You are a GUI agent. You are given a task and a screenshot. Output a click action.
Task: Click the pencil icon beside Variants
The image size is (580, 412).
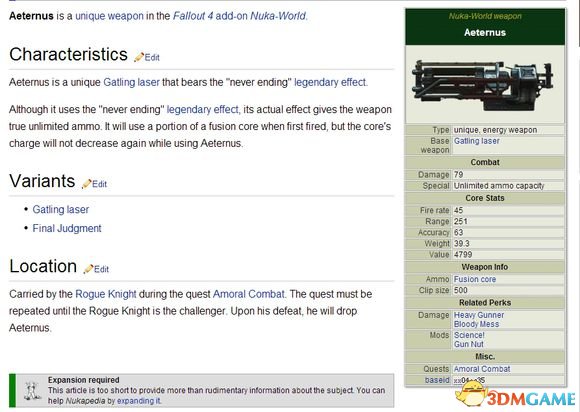(87, 184)
